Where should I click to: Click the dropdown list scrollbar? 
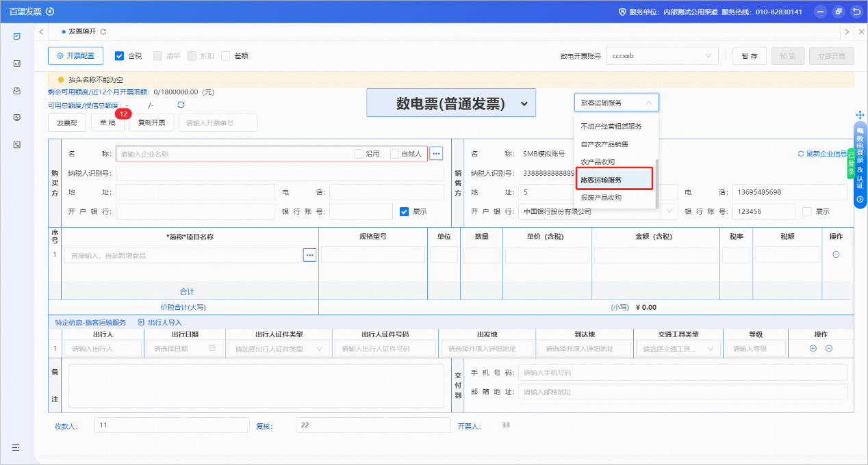(657, 183)
